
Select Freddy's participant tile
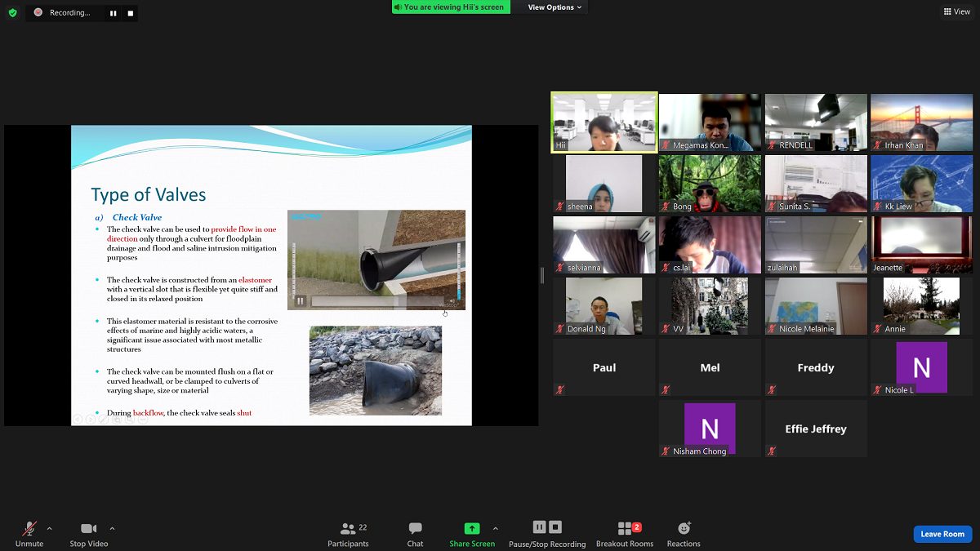click(x=816, y=367)
